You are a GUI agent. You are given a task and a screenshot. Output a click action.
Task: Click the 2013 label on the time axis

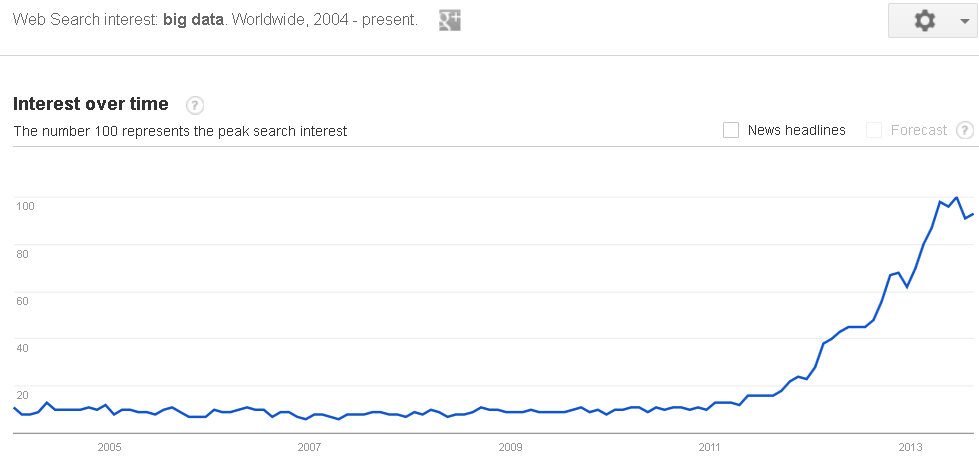pos(910,447)
